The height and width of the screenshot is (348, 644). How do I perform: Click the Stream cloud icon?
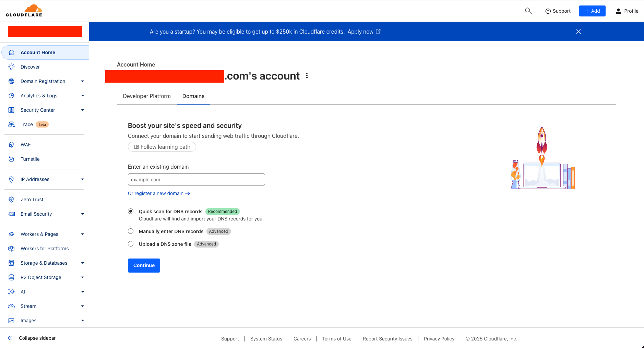click(11, 306)
